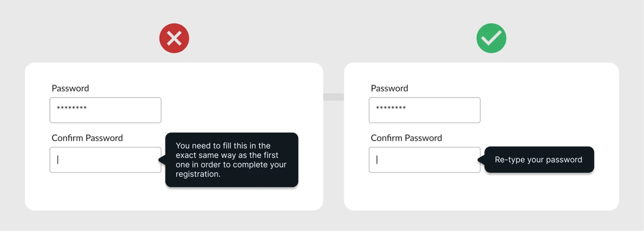This screenshot has height=231, width=644.
Task: Click text cursor in the red-X card's confirm field
Action: click(x=58, y=160)
